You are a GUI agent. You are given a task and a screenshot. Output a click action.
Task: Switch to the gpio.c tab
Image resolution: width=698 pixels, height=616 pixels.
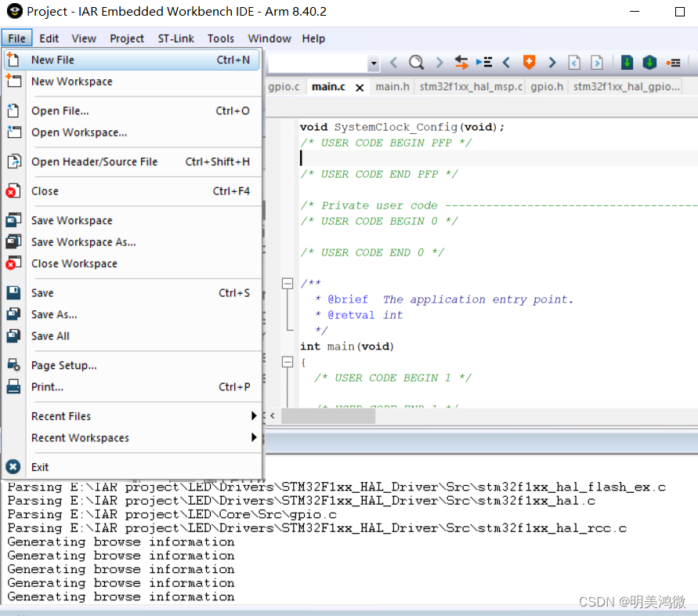(x=285, y=86)
